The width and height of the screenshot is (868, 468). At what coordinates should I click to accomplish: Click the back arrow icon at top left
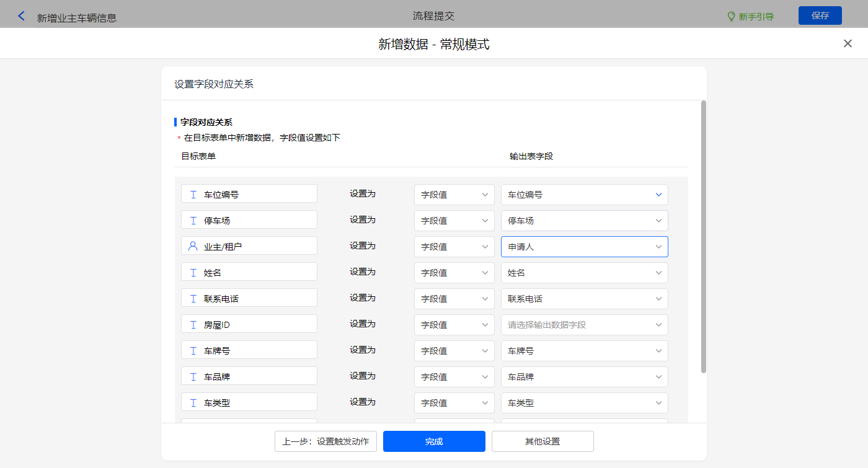click(22, 16)
